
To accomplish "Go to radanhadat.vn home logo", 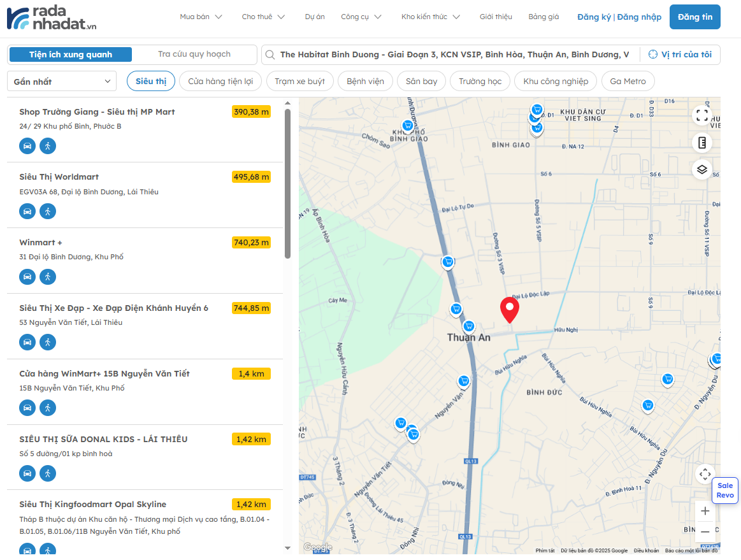I will [x=52, y=18].
